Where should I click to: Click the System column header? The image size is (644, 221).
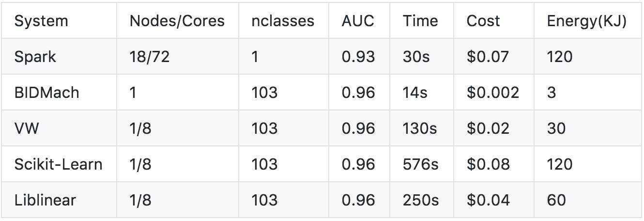pos(41,21)
